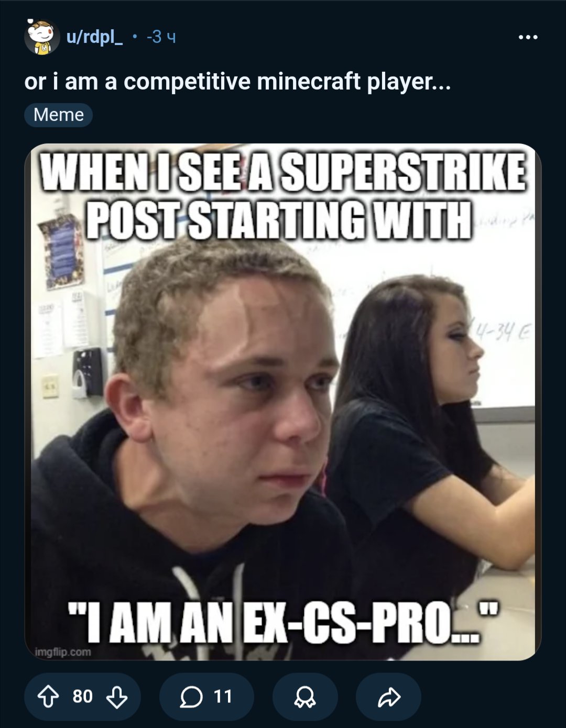
Task: Click the vote score count 80
Action: (82, 697)
